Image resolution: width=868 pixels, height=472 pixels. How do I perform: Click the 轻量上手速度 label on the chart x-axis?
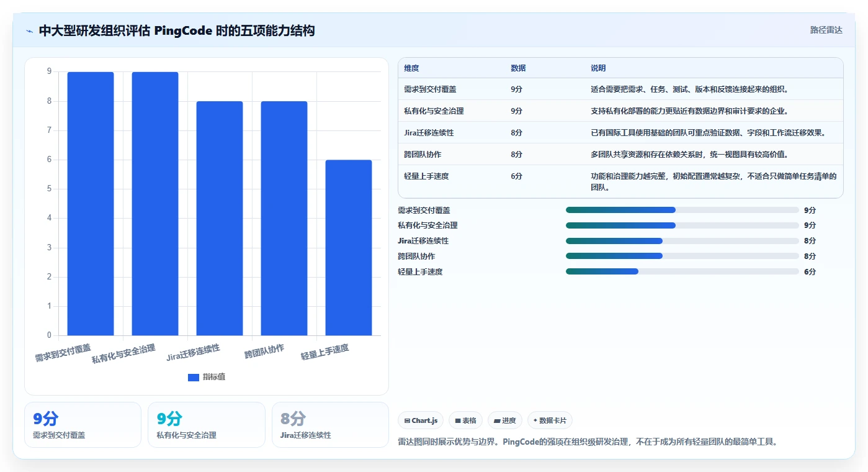[325, 352]
